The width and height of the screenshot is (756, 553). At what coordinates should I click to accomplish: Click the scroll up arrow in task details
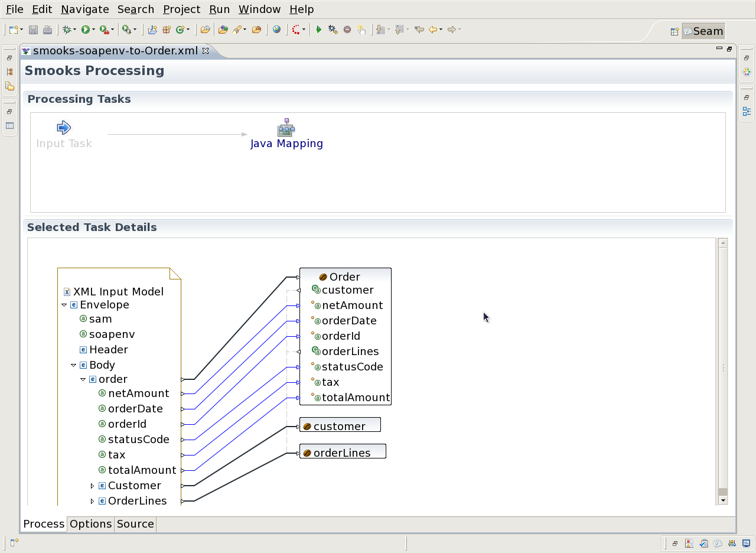click(723, 243)
